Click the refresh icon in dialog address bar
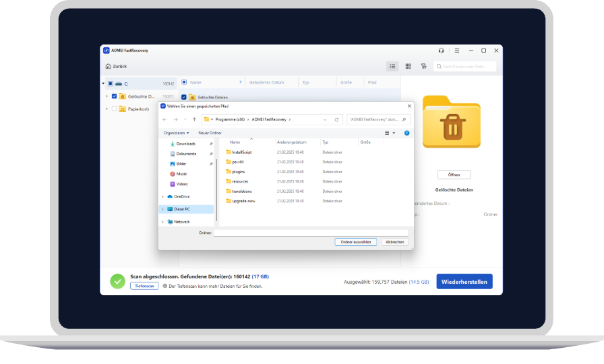 point(336,119)
